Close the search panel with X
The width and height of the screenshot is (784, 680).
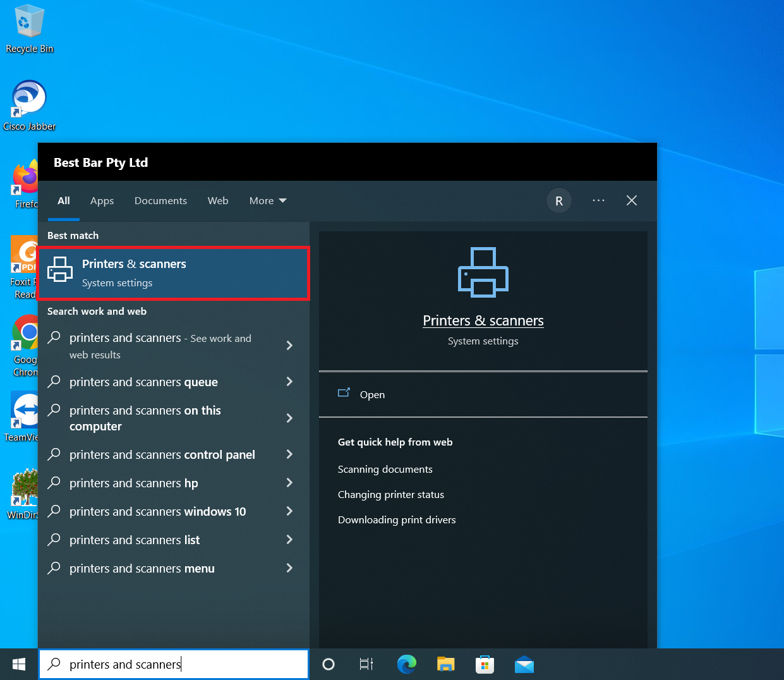(x=632, y=200)
